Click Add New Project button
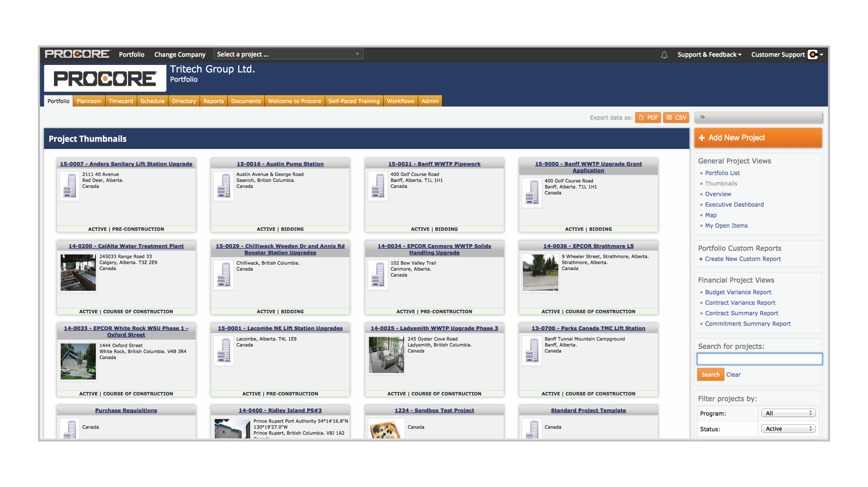Viewport: 868px width, 487px height. [758, 138]
